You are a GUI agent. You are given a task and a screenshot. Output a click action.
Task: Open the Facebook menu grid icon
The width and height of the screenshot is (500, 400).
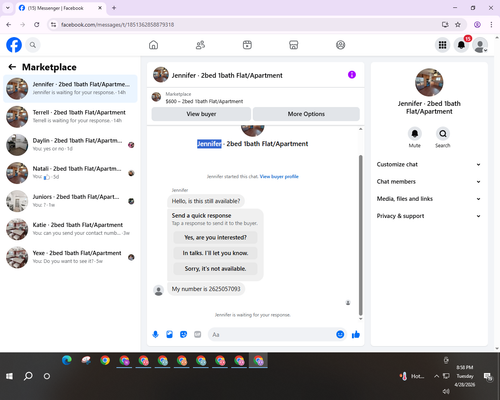[442, 45]
